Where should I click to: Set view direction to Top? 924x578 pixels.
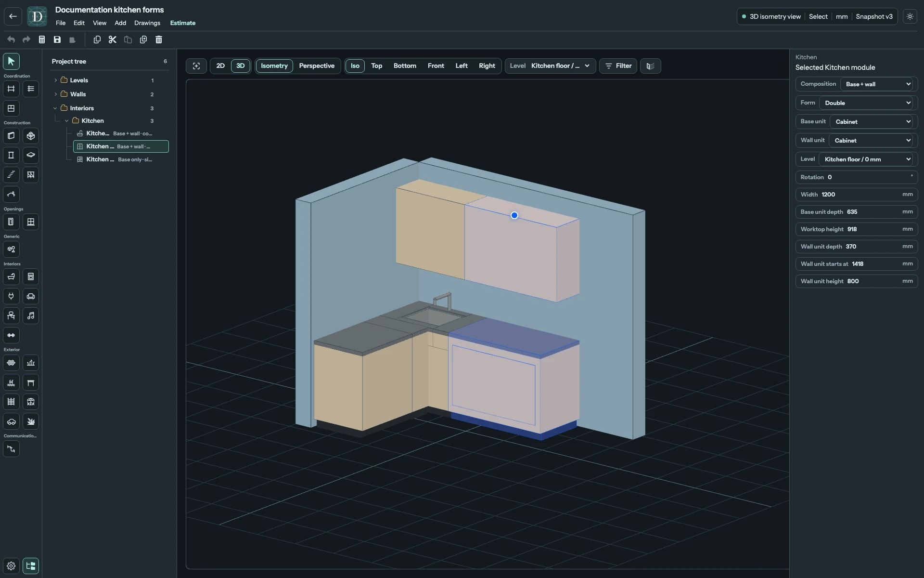[376, 66]
